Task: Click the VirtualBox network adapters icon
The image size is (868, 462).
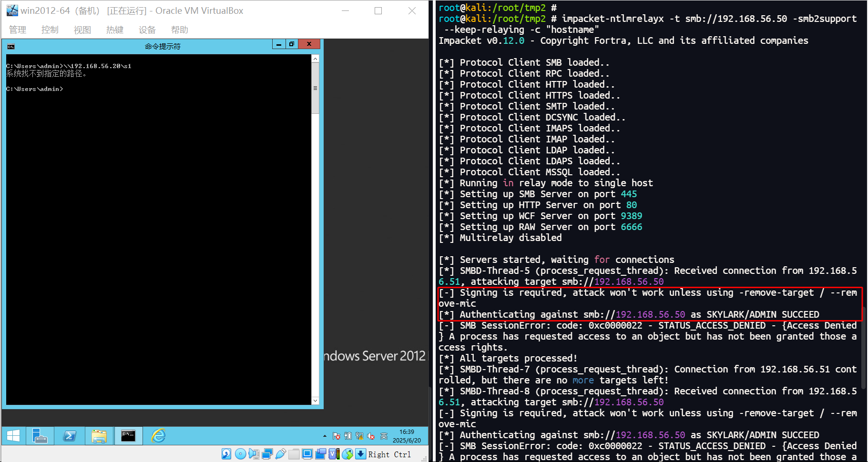Action: [x=267, y=454]
